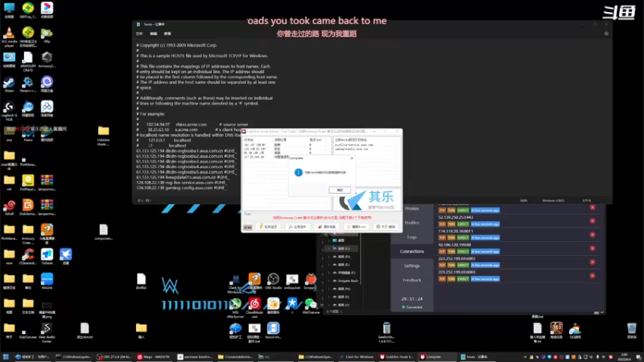The width and height of the screenshot is (644, 362).
Task: Click the edit Hosts button in Hosts Editor
Action: tap(356, 227)
